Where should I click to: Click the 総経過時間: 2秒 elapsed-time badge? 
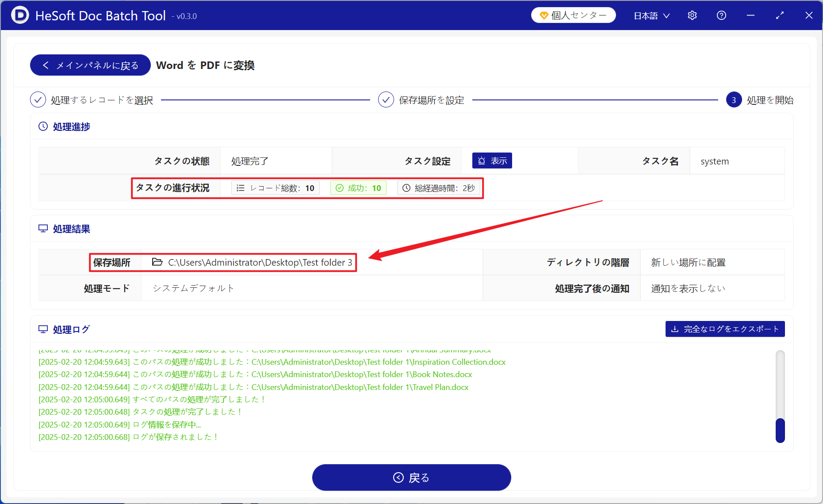click(438, 188)
